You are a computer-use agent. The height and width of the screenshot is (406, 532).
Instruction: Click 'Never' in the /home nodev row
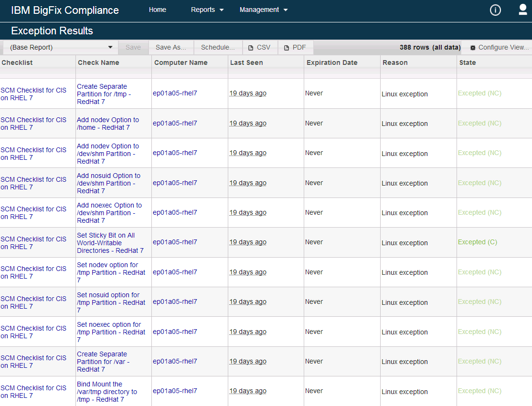(314, 123)
